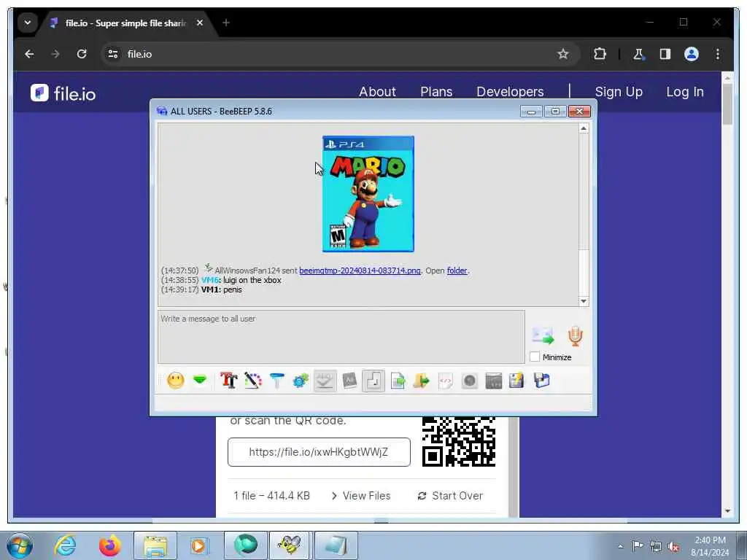Launch Firefox from the taskbar
Screen dimensions: 747x560
pyautogui.click(x=109, y=545)
